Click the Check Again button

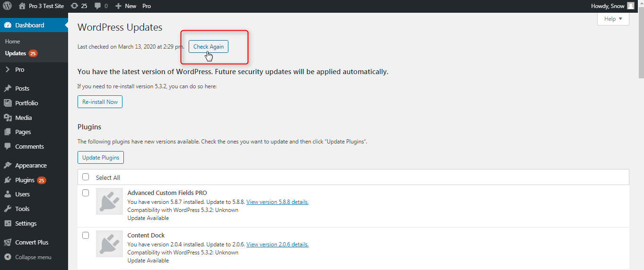[x=209, y=47]
